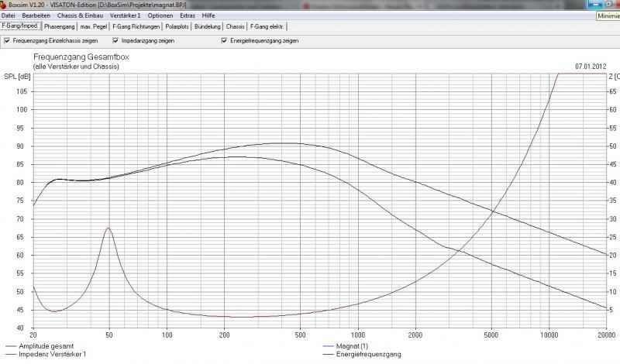Screen dimensions: 620x364
Task: Switch to the 'max. Pegel' tab
Action: pos(94,26)
